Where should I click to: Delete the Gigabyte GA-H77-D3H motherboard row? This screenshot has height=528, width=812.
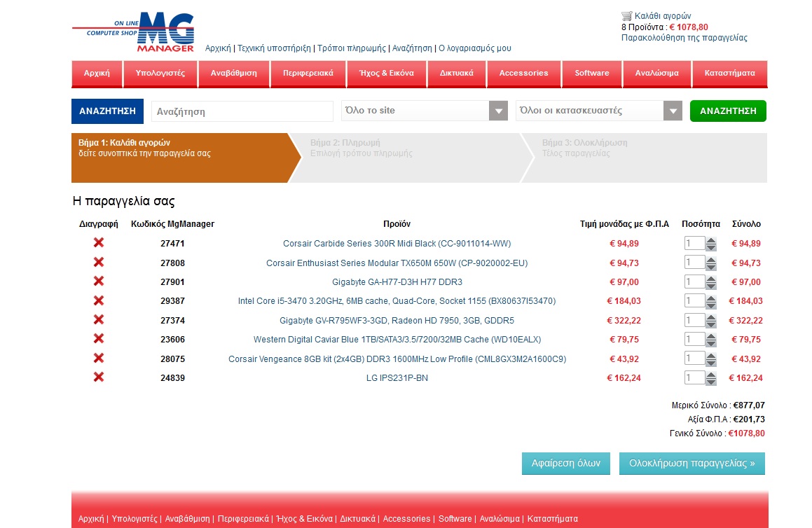(98, 282)
